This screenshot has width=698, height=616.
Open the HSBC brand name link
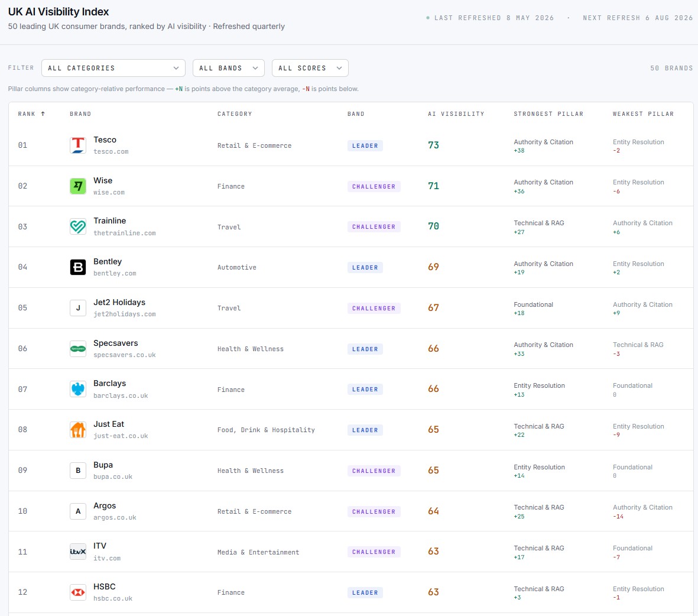[105, 586]
